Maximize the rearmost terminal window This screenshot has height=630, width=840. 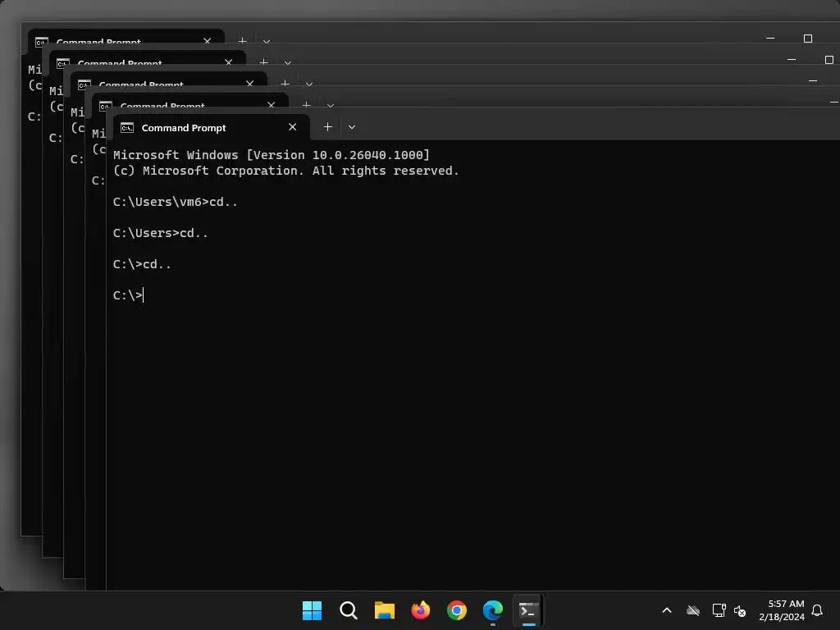(x=808, y=38)
